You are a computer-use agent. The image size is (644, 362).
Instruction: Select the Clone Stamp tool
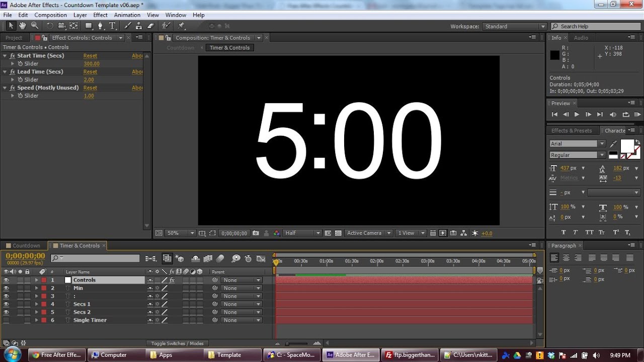138,26
